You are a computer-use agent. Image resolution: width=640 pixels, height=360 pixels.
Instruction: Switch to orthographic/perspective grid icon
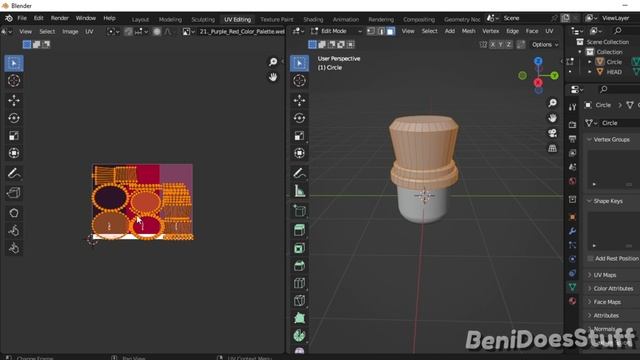pos(552,148)
